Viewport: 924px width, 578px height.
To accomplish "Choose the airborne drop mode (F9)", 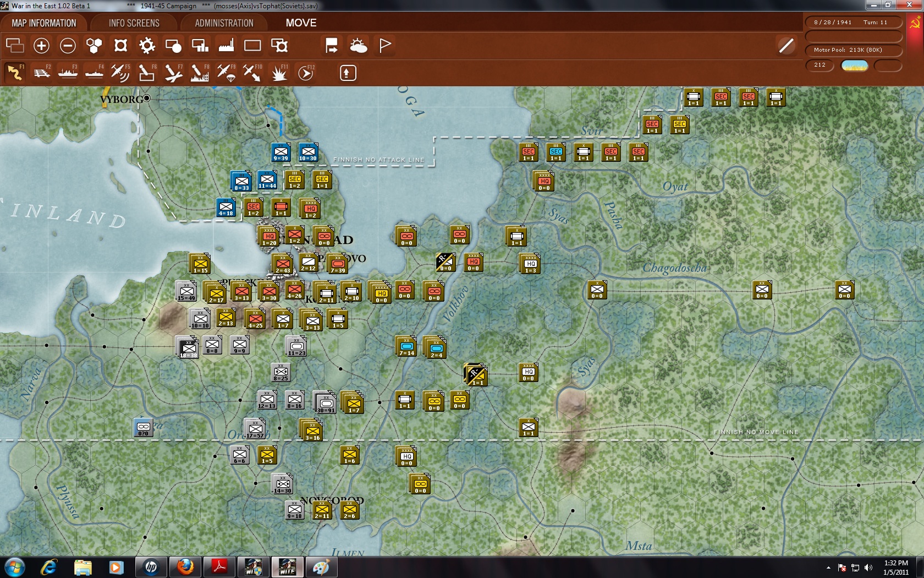I will tap(226, 72).
